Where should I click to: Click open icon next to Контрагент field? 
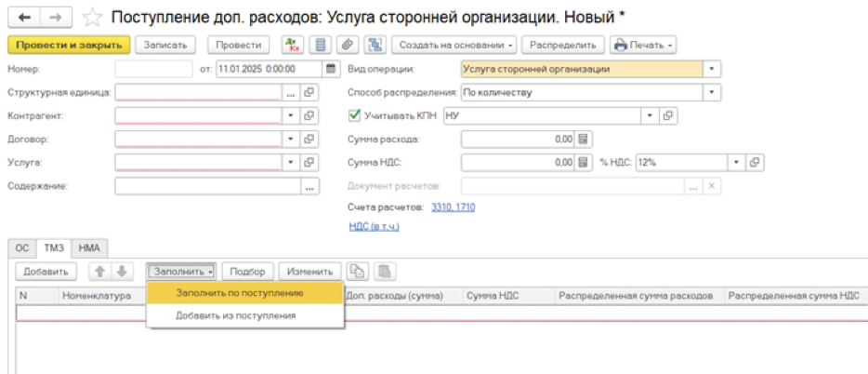coord(309,115)
